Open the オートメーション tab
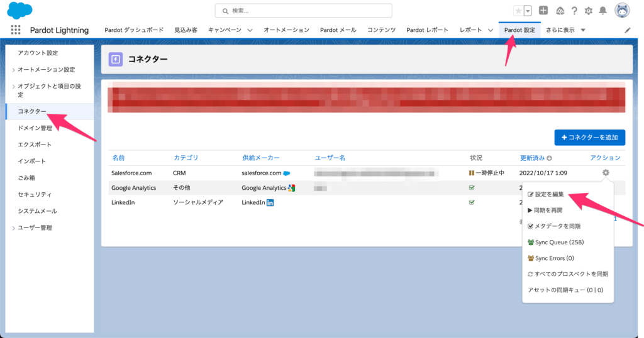644x338 pixels. tap(286, 30)
